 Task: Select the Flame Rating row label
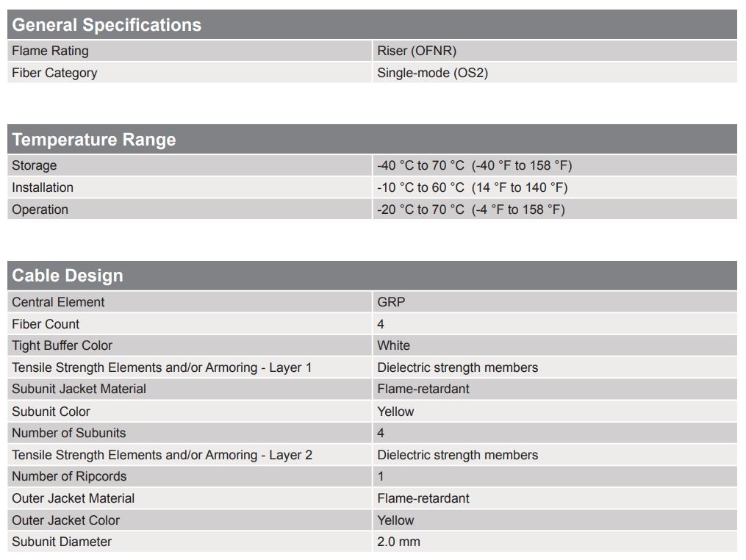[x=50, y=51]
